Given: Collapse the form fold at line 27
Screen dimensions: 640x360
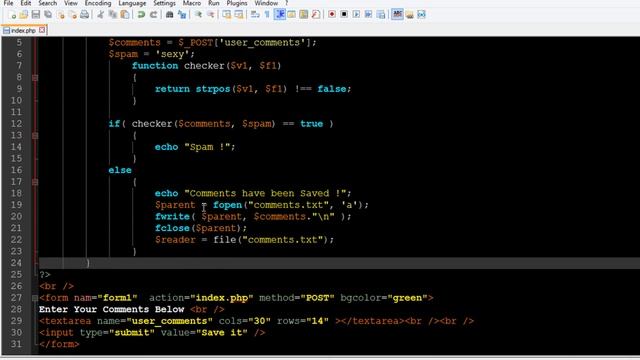Looking at the screenshot, I should click(x=35, y=298).
